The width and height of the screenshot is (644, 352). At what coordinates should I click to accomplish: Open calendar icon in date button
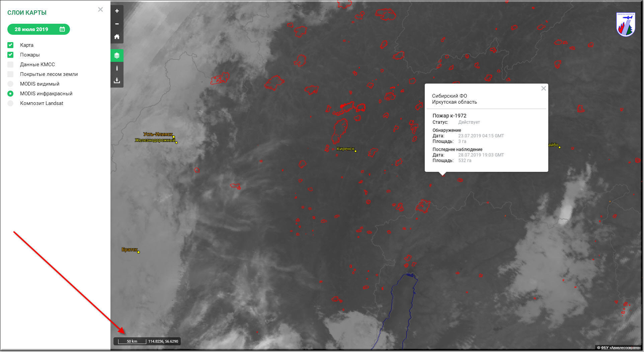[x=62, y=29]
